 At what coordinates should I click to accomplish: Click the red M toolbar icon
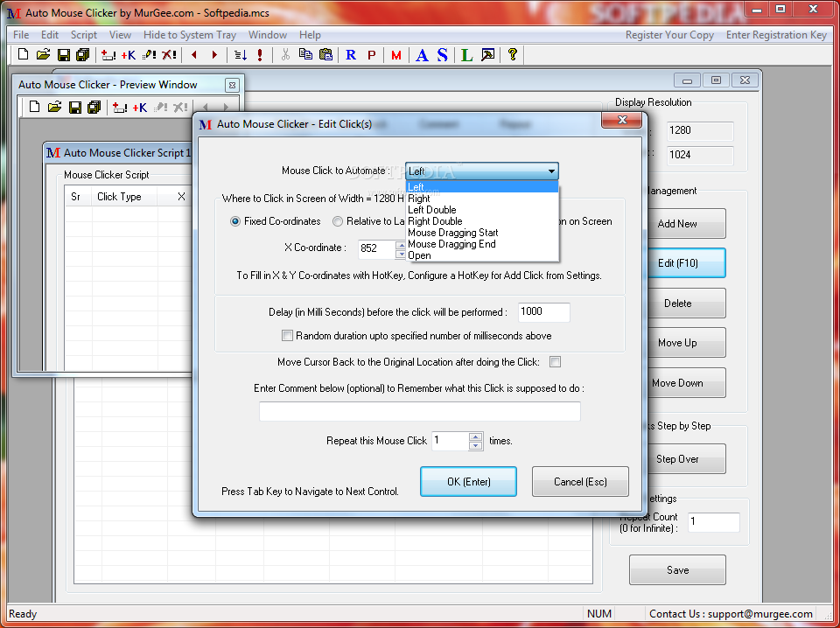click(x=396, y=54)
